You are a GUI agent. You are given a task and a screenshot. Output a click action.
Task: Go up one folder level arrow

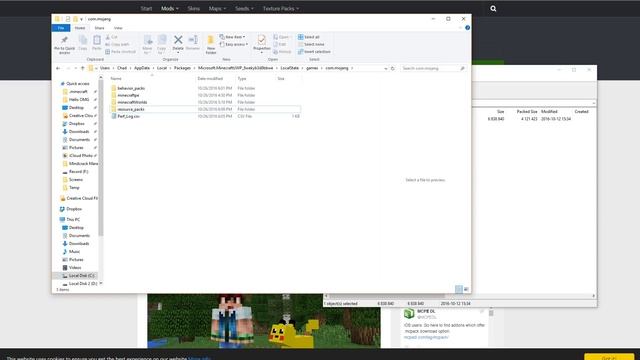click(x=82, y=68)
